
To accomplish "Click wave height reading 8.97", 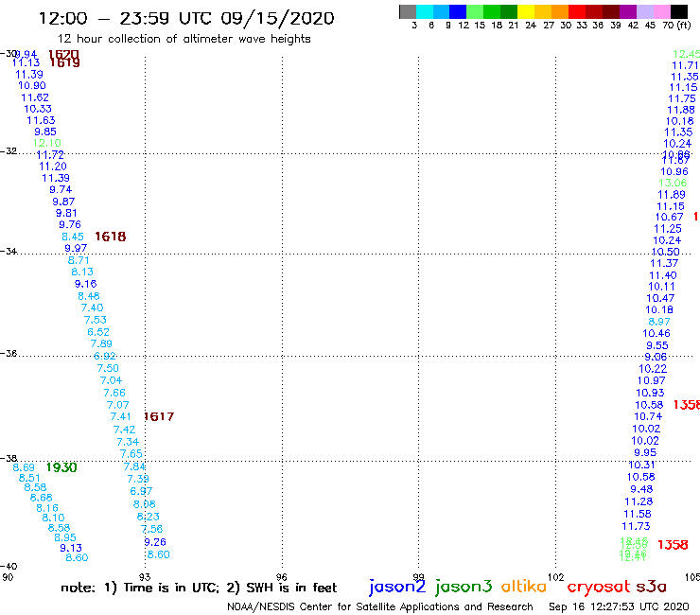I will click(x=659, y=322).
